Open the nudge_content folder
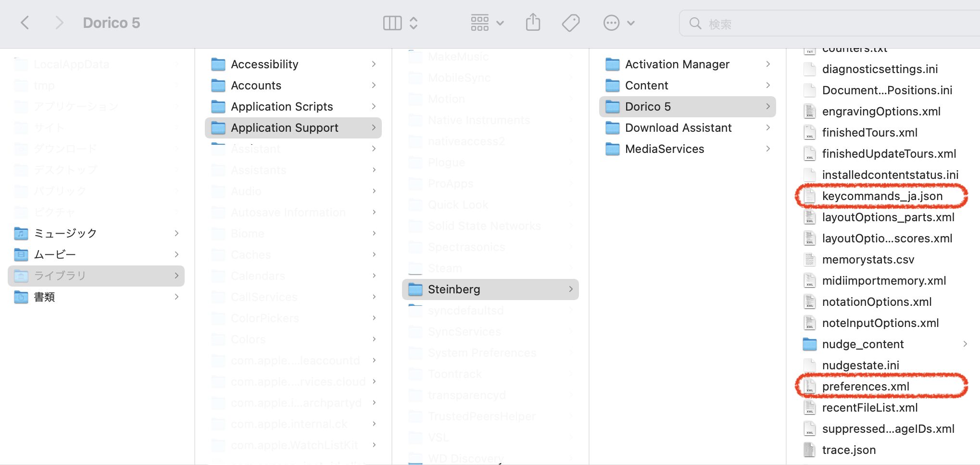 (863, 344)
